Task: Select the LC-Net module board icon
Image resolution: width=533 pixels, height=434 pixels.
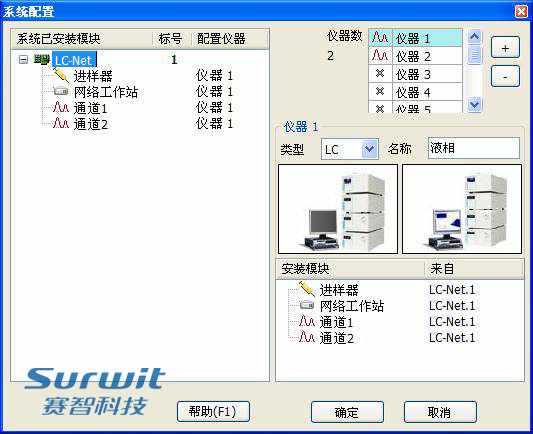Action: [42, 60]
